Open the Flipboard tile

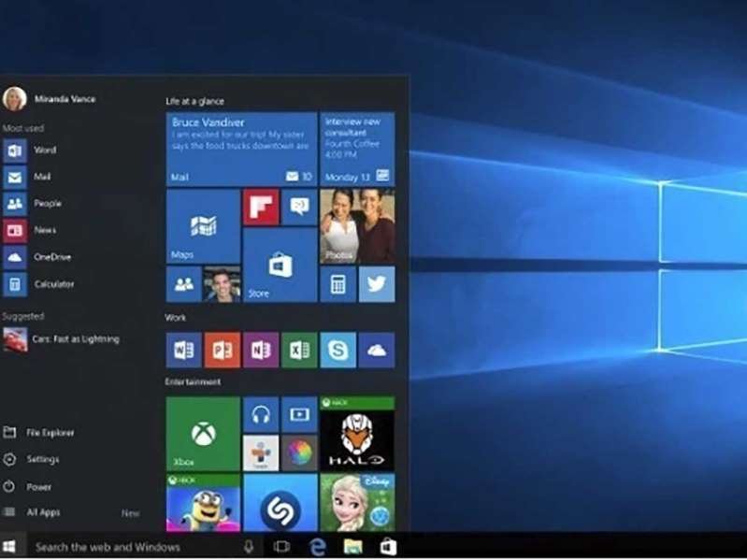tap(261, 208)
